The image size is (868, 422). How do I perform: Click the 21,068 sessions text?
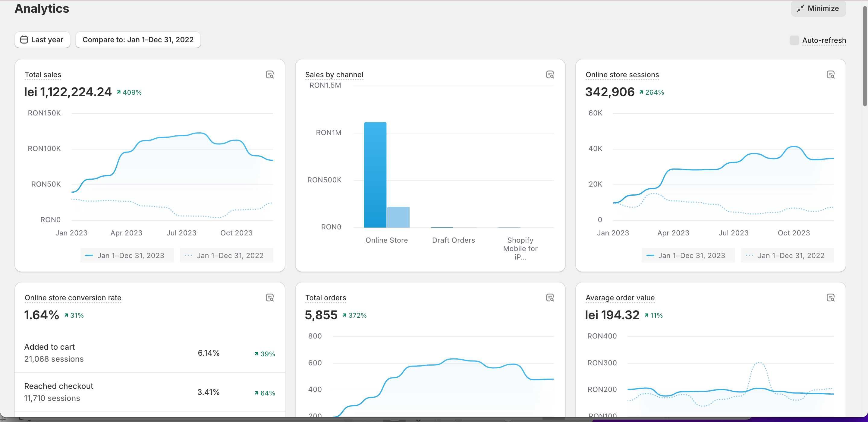click(x=54, y=359)
